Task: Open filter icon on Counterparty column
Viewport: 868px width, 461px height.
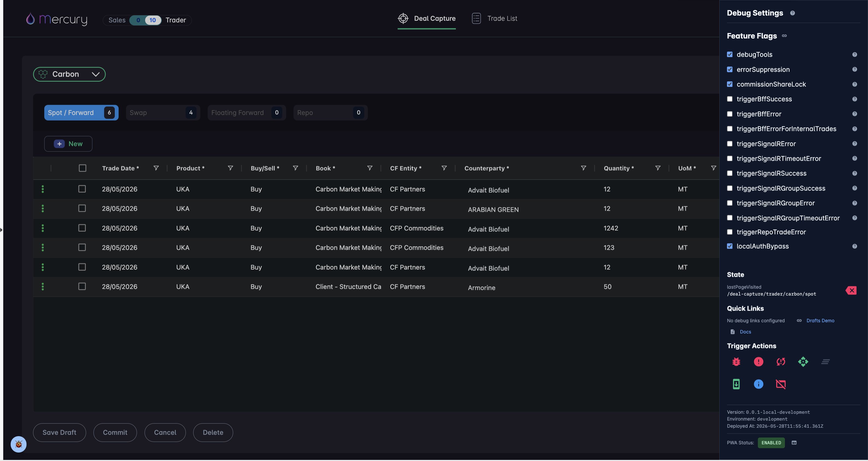Action: click(x=583, y=168)
